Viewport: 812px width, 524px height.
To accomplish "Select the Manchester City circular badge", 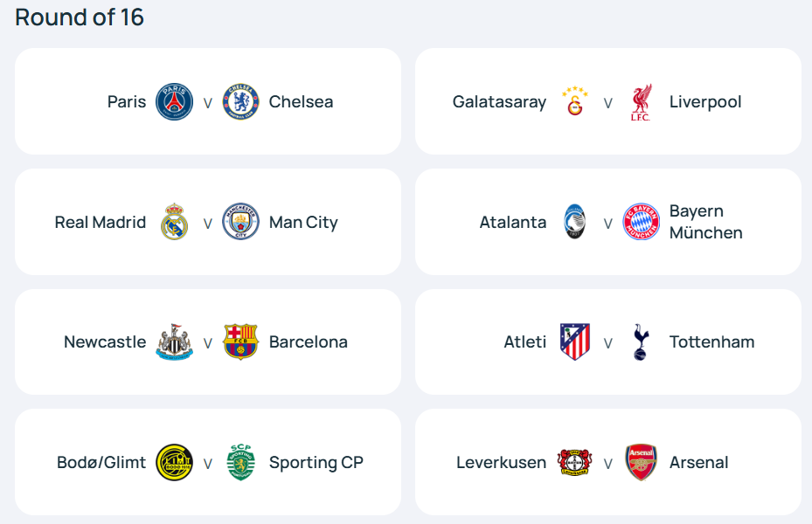I will [242, 222].
